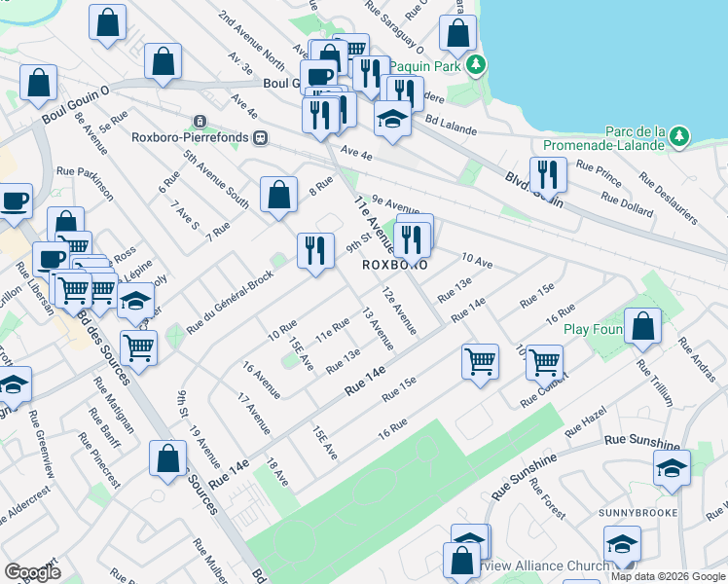Open shopping marker west of Paquin Park

point(457,34)
